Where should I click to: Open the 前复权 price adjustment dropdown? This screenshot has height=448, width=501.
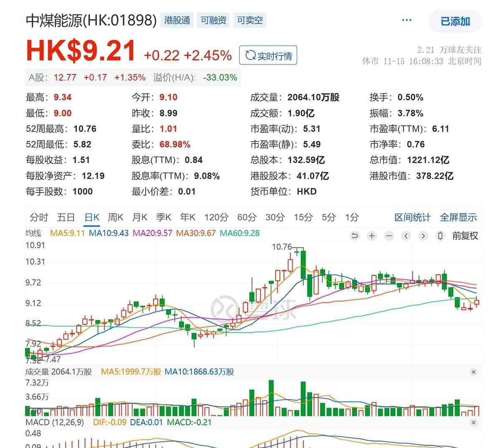point(465,236)
